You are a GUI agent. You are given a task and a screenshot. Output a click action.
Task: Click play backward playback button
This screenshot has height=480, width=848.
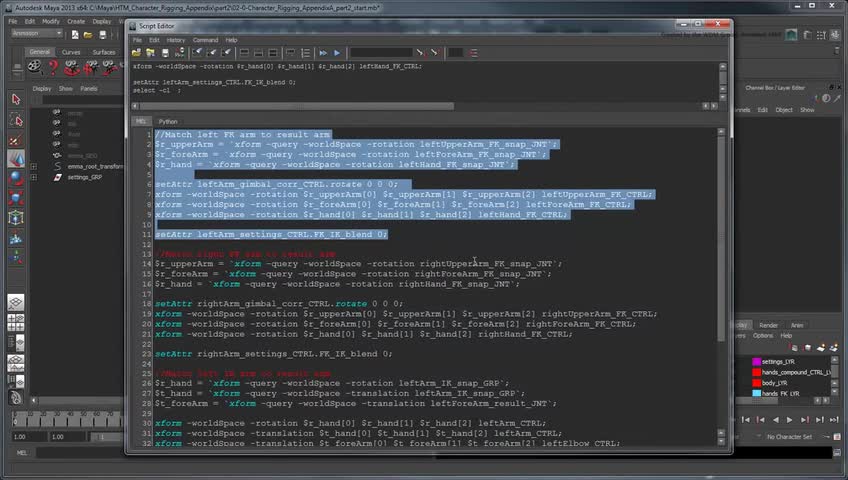tap(776, 419)
